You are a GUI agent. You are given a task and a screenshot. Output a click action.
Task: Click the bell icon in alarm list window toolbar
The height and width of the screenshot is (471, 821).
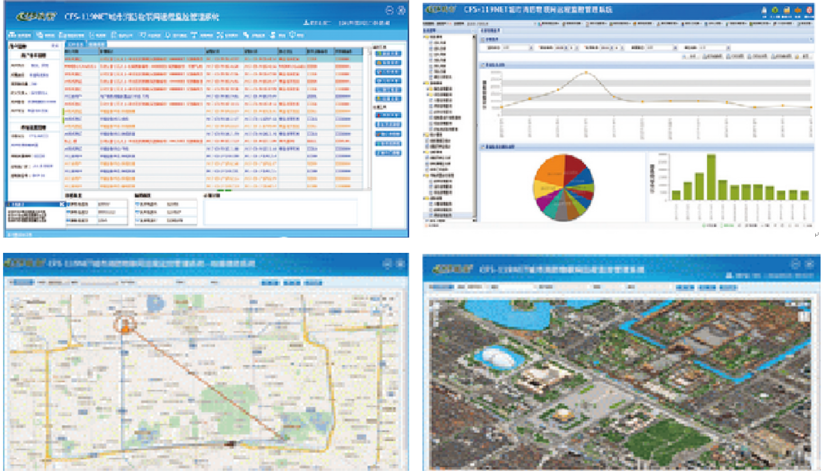click(168, 35)
